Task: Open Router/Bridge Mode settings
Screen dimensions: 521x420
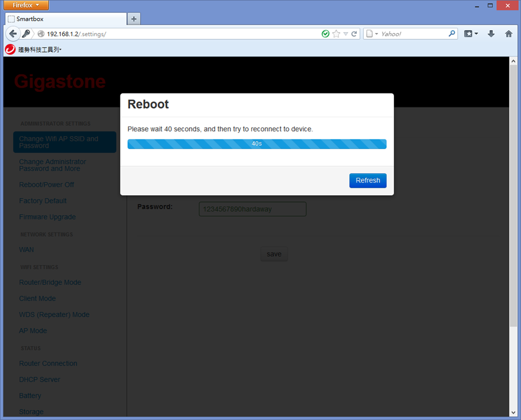Action: point(50,282)
